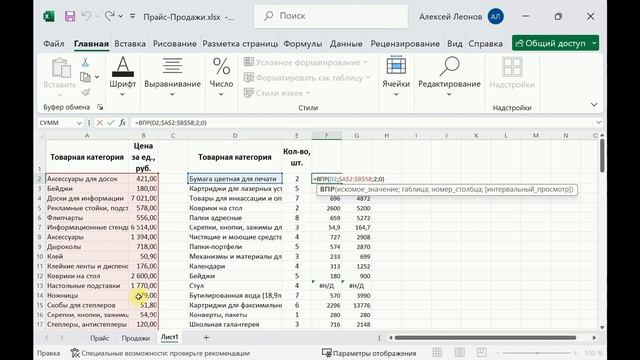Open the Формулы ribbon tab
The width and height of the screenshot is (640, 360).
(x=303, y=43)
